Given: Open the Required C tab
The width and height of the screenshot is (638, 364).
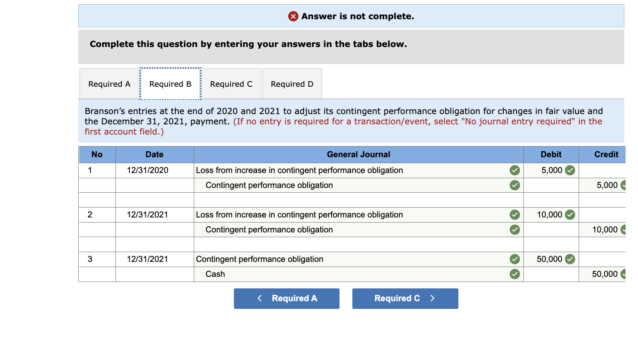Looking at the screenshot, I should pos(231,84).
